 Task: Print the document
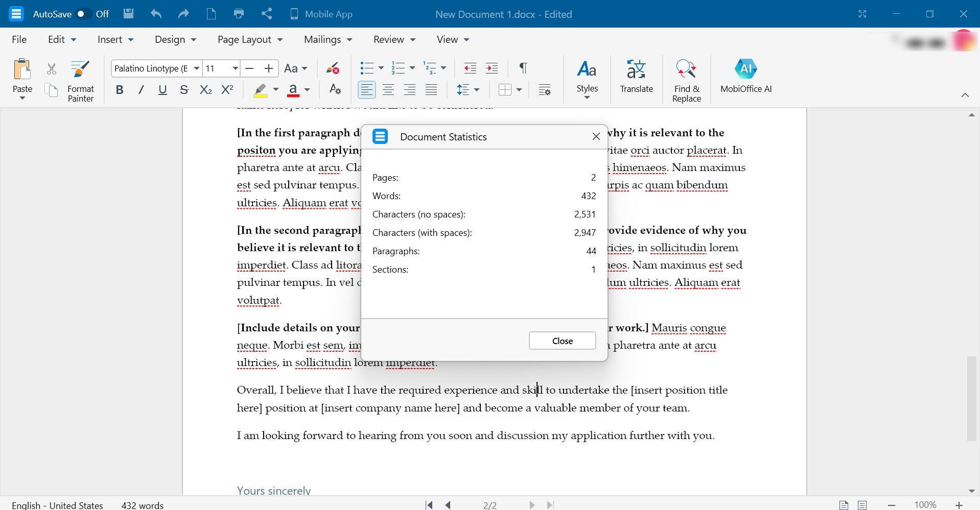tap(239, 14)
